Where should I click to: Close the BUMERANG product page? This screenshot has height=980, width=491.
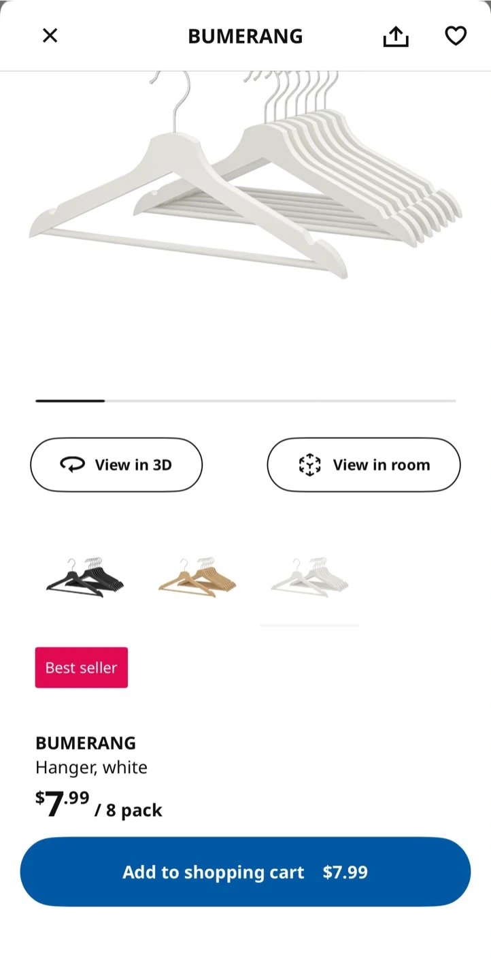click(50, 35)
